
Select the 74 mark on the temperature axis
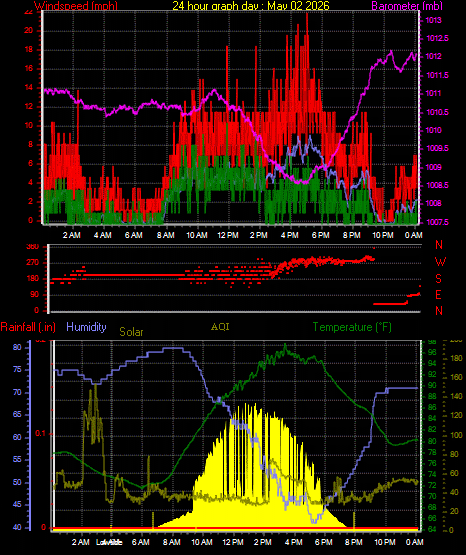click(432, 474)
